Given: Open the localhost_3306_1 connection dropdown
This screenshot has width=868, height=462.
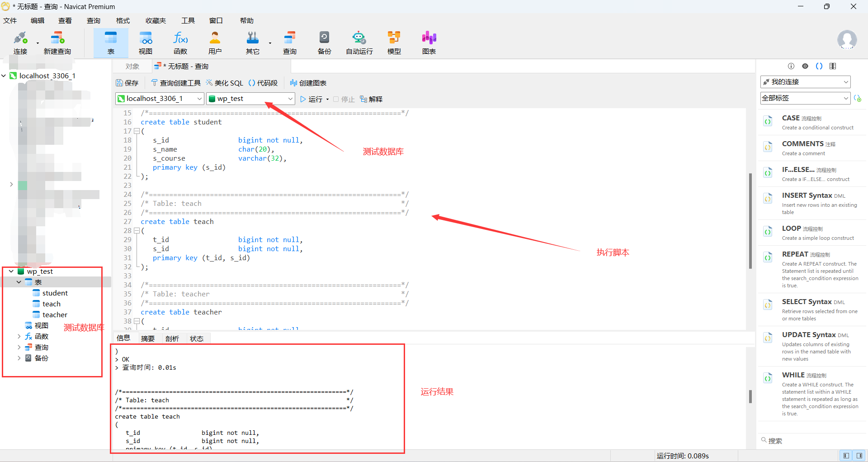Looking at the screenshot, I should pyautogui.click(x=160, y=99).
